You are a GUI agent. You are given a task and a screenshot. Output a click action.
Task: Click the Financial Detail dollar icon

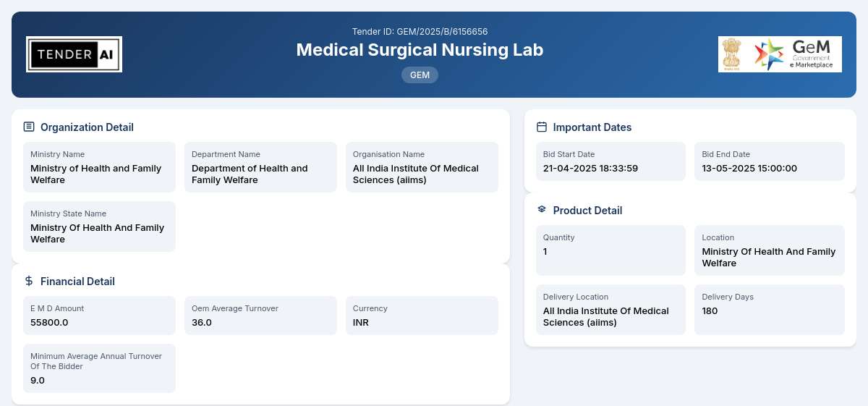pyautogui.click(x=29, y=281)
